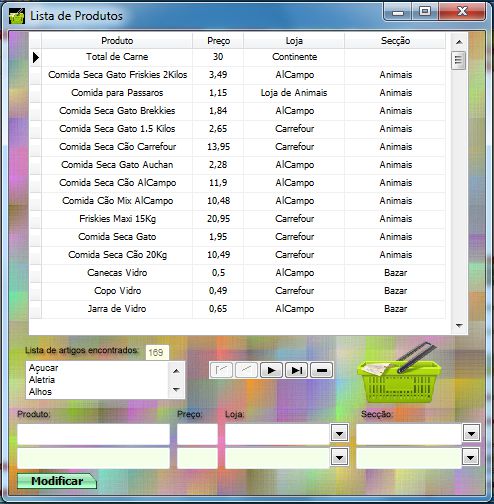Select Aletria in the found-items list

(42, 380)
